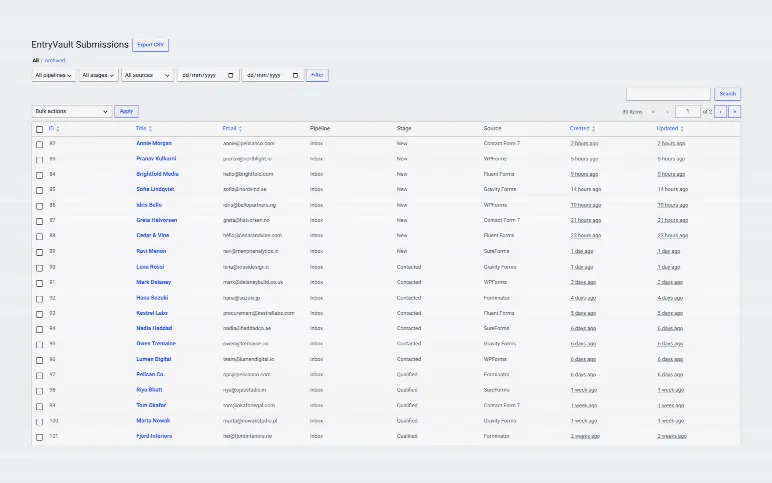
Task: Select the All submissions view
Action: 35,60
